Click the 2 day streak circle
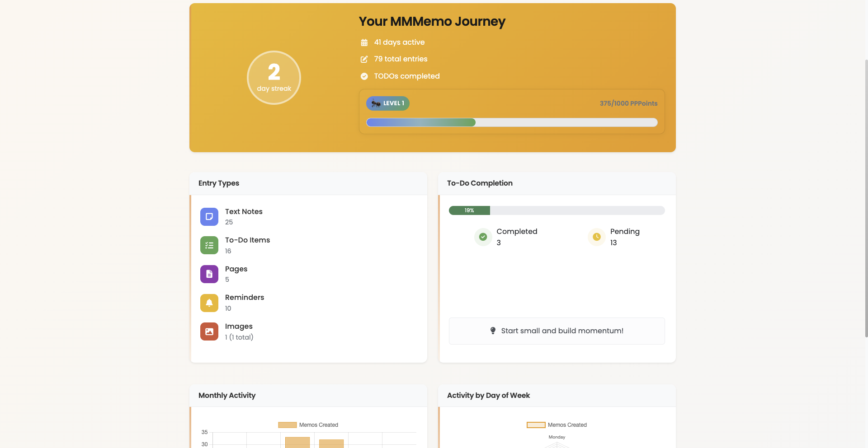 pyautogui.click(x=274, y=78)
